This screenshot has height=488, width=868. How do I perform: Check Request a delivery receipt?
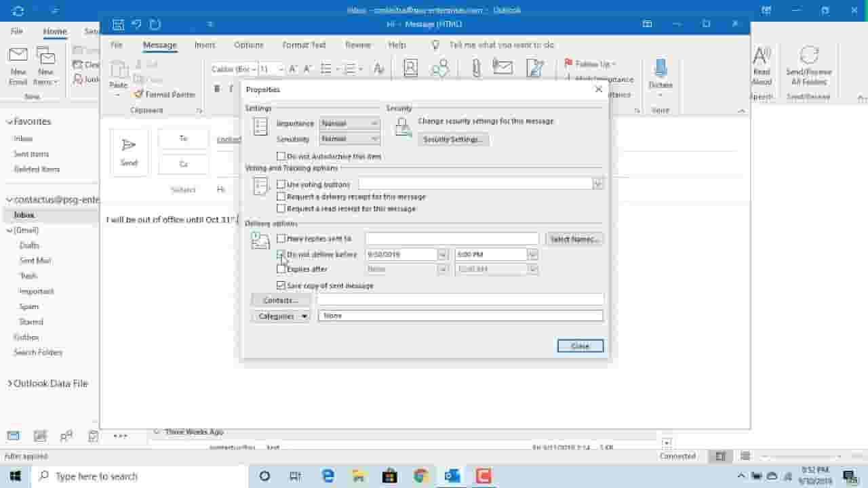click(281, 197)
